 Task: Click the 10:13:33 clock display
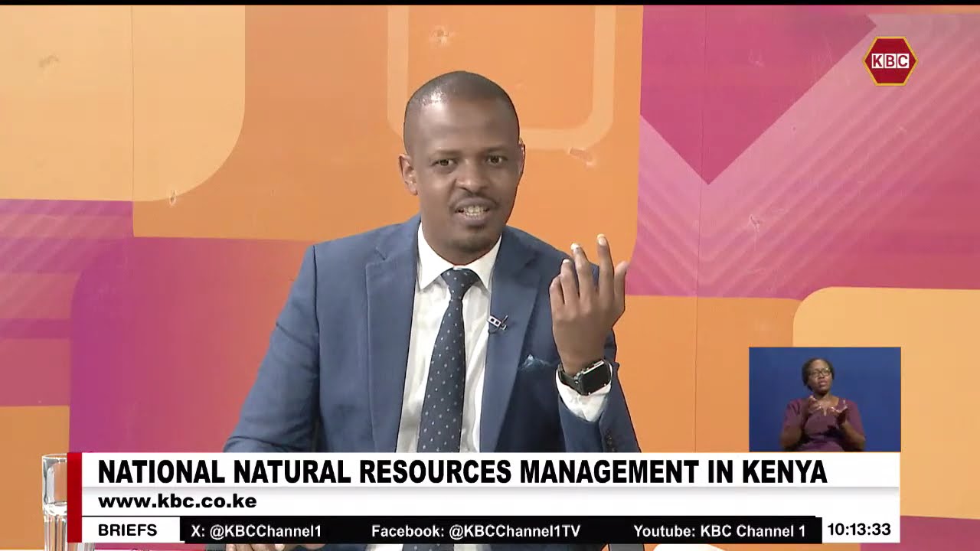click(x=858, y=530)
